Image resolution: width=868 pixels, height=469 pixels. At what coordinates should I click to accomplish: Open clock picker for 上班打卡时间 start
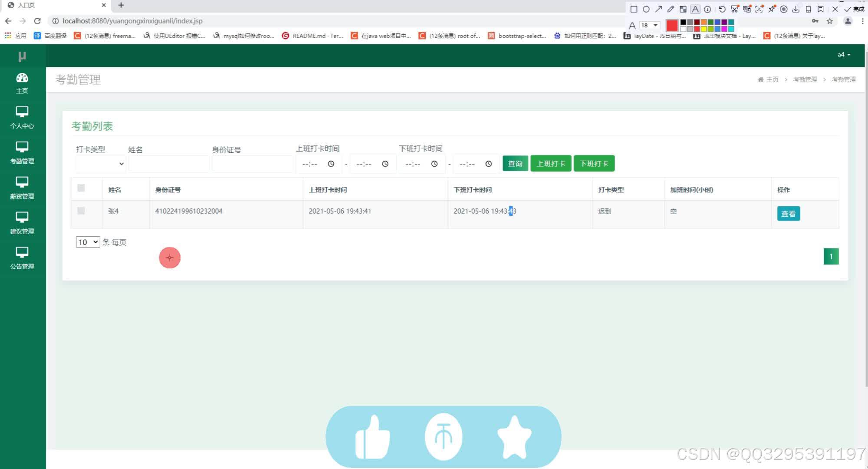[x=331, y=164]
